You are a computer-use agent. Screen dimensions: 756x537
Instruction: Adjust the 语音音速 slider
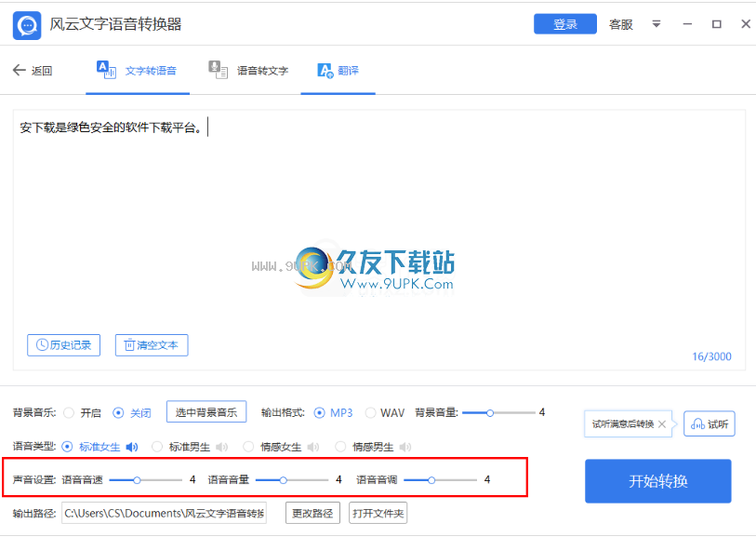pyautogui.click(x=146, y=480)
